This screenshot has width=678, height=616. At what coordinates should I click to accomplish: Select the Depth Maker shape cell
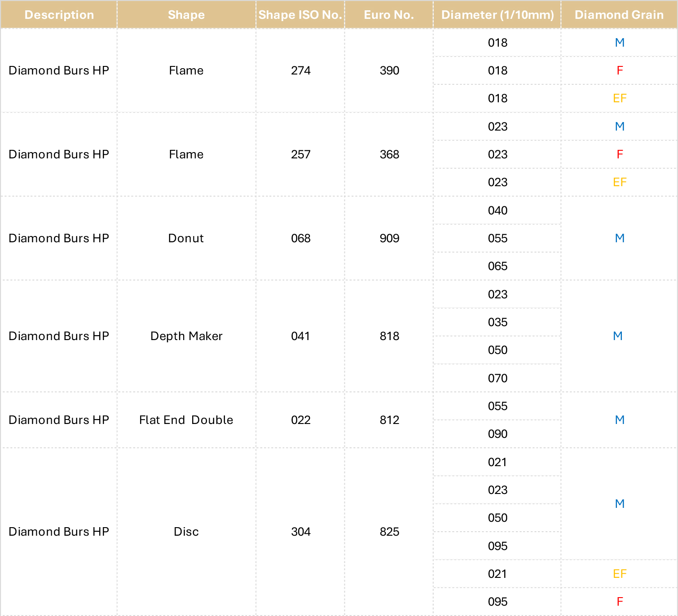pyautogui.click(x=186, y=336)
